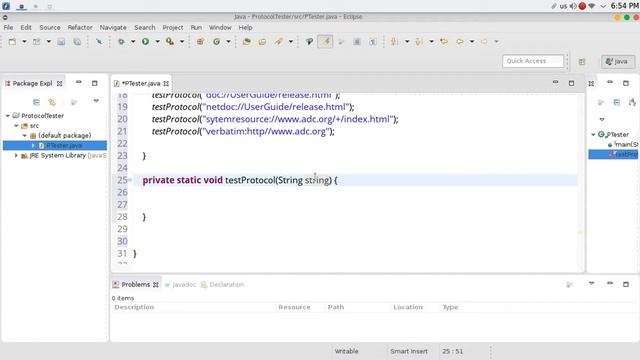This screenshot has width=640, height=360.
Task: Click the Save All toolbar icon
Action: [x=77, y=42]
